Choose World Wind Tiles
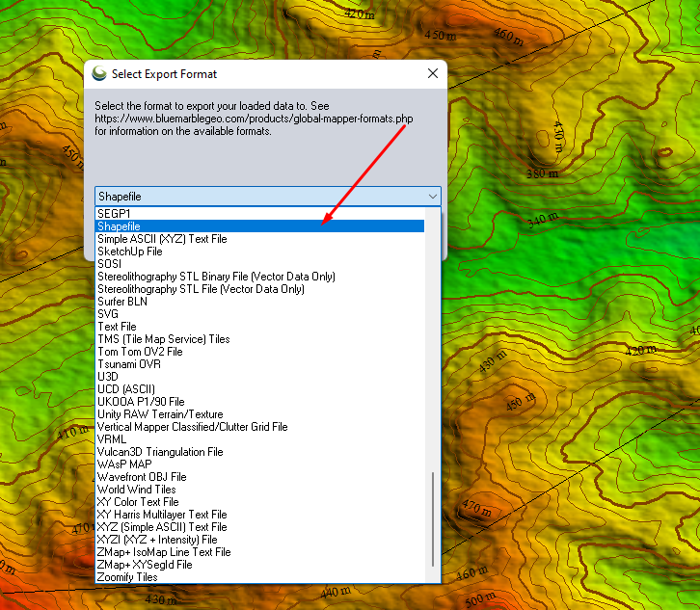 pyautogui.click(x=260, y=490)
